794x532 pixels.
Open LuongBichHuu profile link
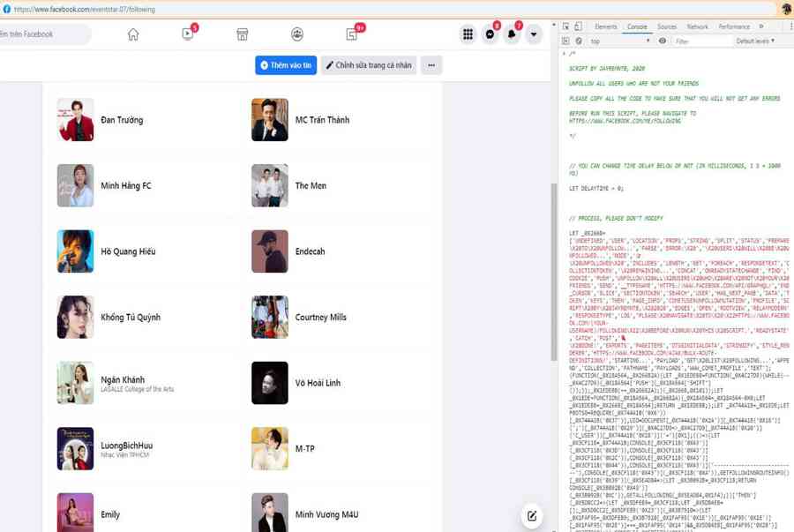[x=126, y=446]
